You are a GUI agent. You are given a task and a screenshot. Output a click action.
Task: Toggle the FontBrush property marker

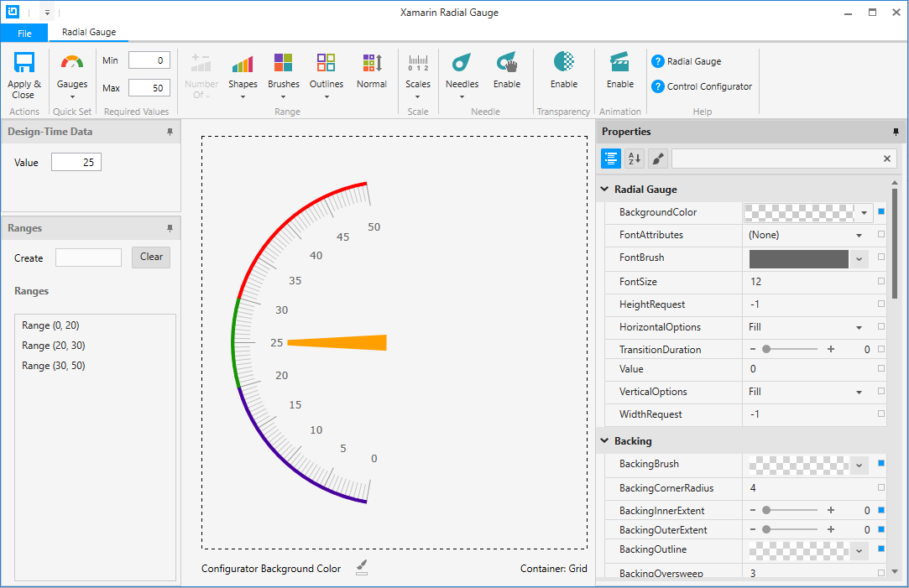pos(881,258)
